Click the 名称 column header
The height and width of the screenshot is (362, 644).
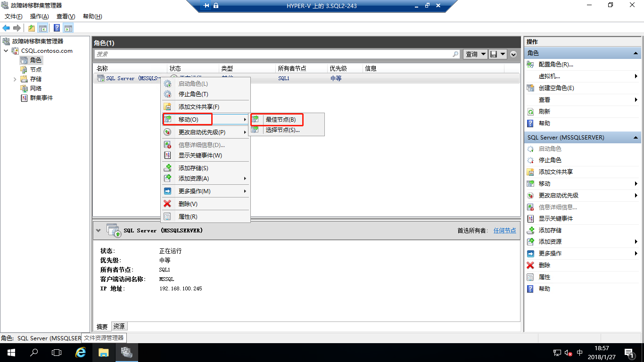tap(102, 68)
